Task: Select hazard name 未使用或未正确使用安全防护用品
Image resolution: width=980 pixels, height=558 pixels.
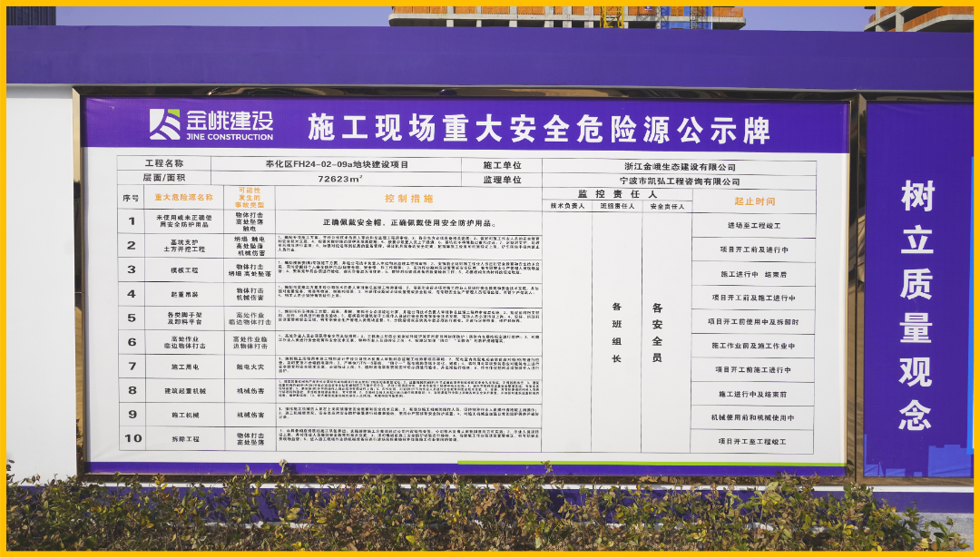Action: click(x=183, y=220)
